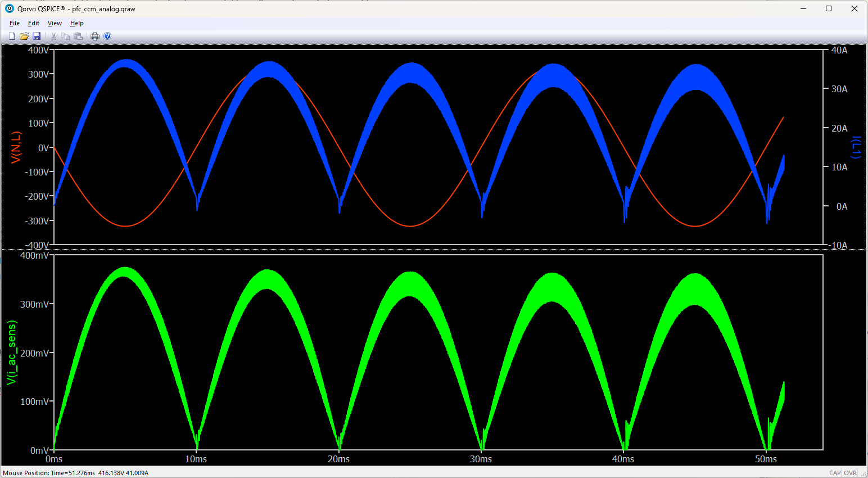The width and height of the screenshot is (868, 478).
Task: Click the 30A current axis label
Action: (x=839, y=89)
